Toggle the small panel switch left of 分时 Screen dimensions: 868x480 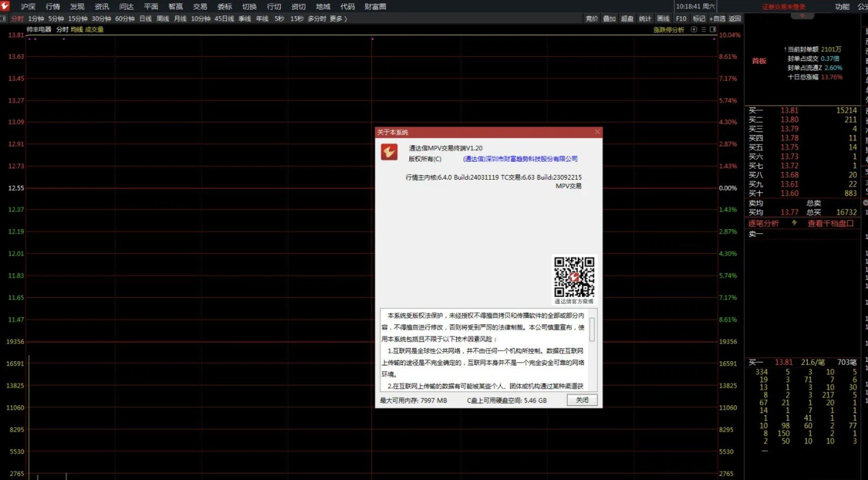4,19
